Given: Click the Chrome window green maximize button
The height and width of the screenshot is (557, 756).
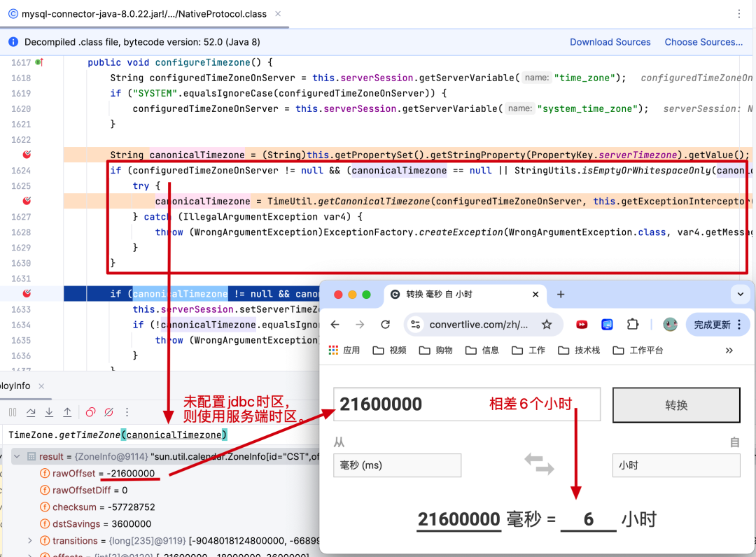Looking at the screenshot, I should pos(366,295).
